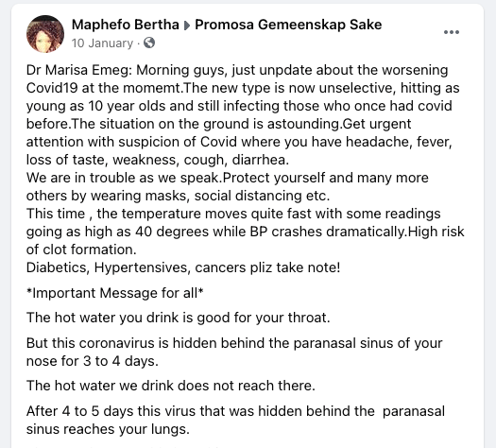Click the 'sinus reaches your lungs.' line

[108, 429]
